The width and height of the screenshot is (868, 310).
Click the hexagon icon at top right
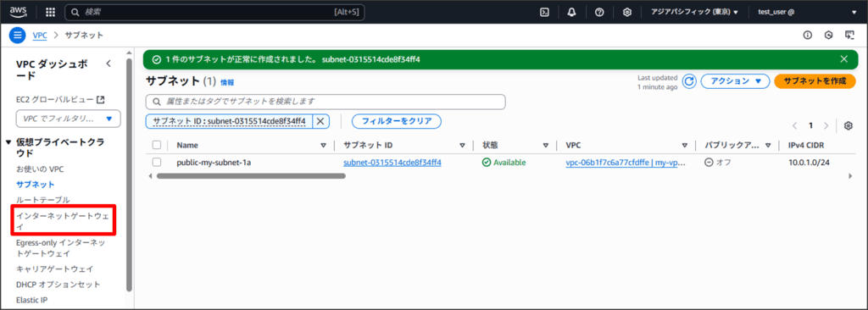click(x=829, y=36)
